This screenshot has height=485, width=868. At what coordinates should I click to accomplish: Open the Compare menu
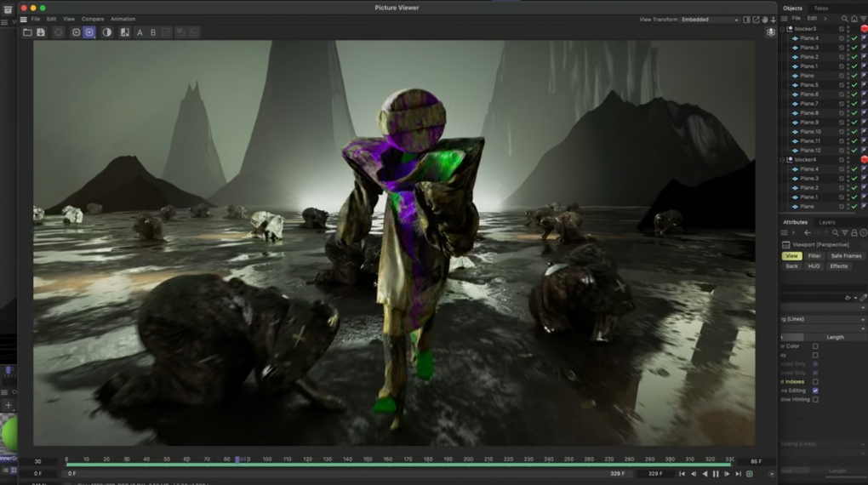93,19
